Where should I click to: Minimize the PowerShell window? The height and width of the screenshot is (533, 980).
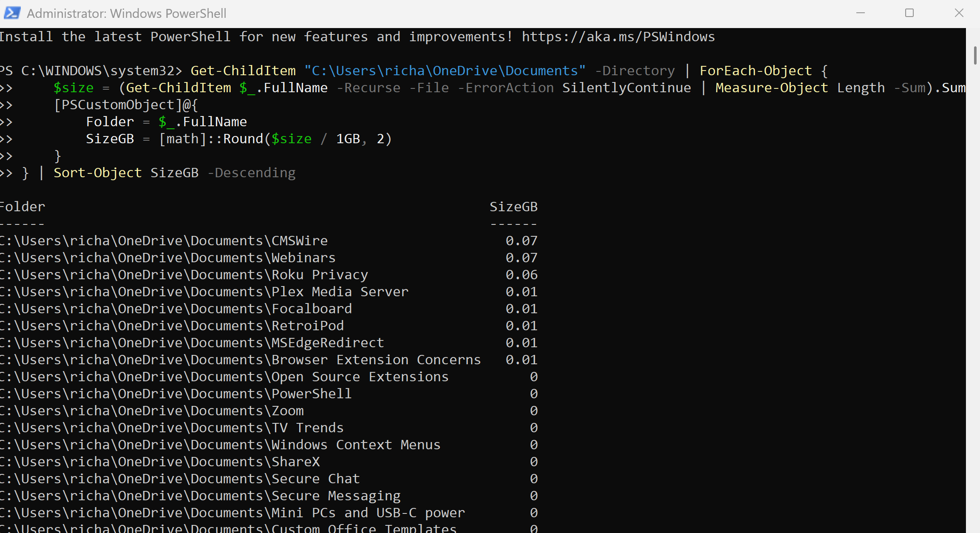(x=861, y=13)
